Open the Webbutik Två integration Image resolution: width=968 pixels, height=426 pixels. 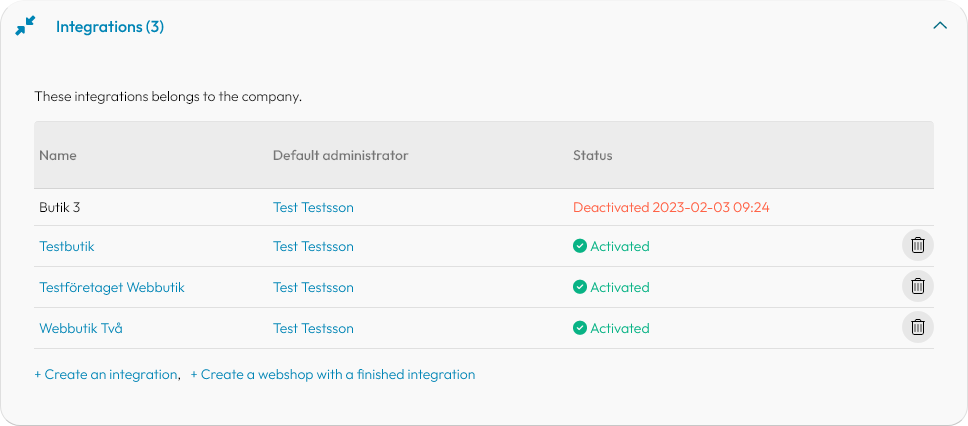pos(81,328)
